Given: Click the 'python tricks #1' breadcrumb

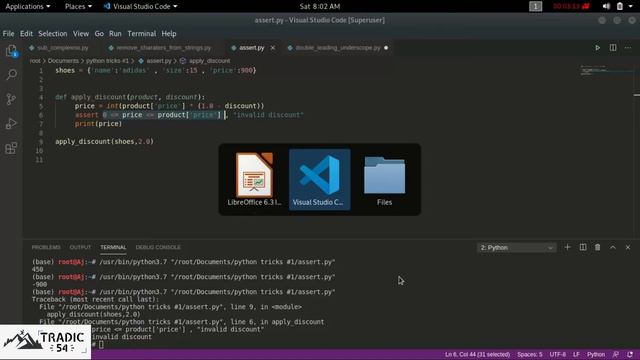Looking at the screenshot, I should [x=107, y=61].
